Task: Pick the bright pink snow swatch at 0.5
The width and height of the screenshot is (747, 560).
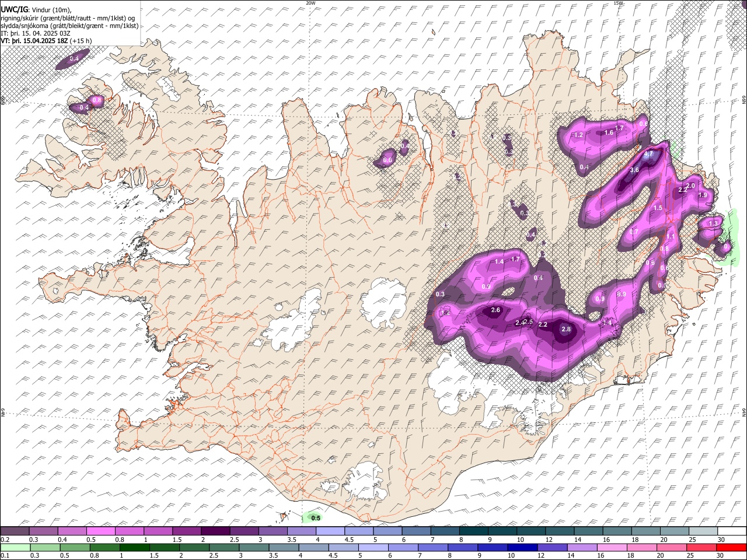Action: tap(101, 531)
